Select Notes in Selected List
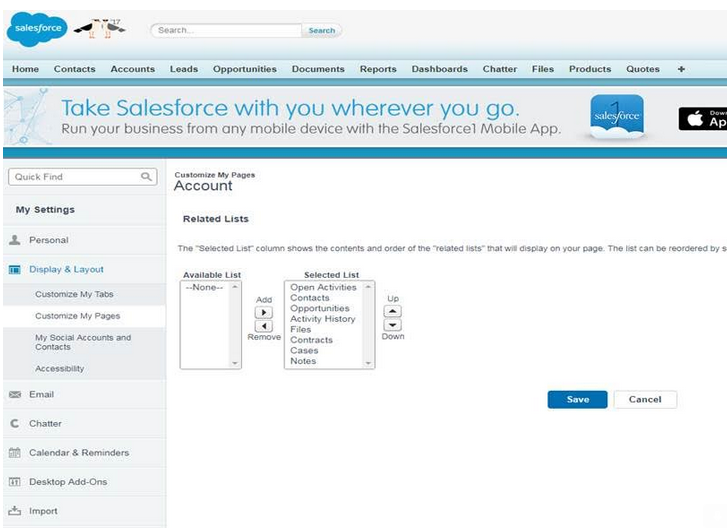 pyautogui.click(x=303, y=361)
